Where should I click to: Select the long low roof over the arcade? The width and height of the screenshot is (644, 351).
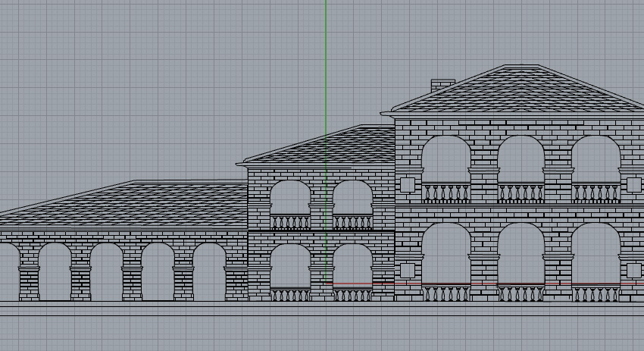tap(123, 204)
